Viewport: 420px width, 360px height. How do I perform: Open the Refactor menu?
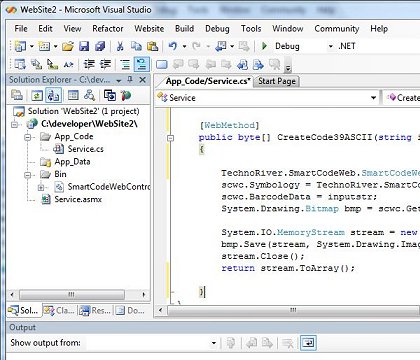tap(108, 29)
